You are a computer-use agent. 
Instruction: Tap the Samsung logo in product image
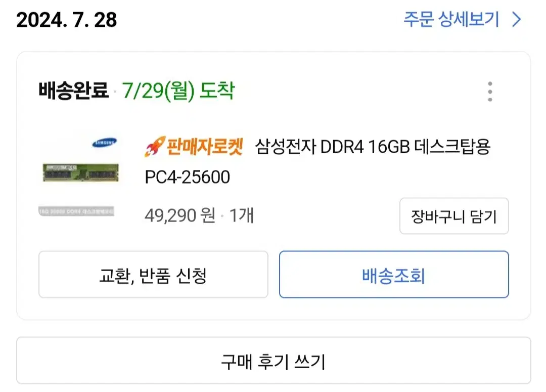pyautogui.click(x=104, y=143)
